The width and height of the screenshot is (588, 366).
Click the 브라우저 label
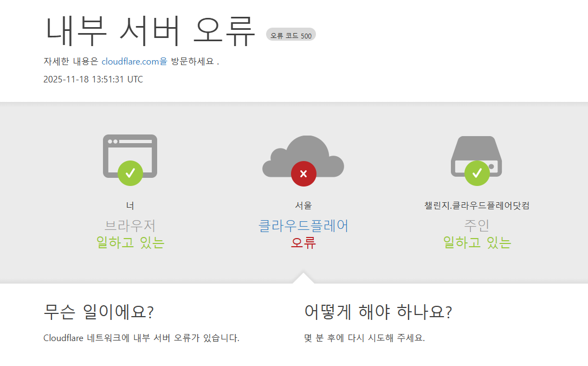pos(130,226)
